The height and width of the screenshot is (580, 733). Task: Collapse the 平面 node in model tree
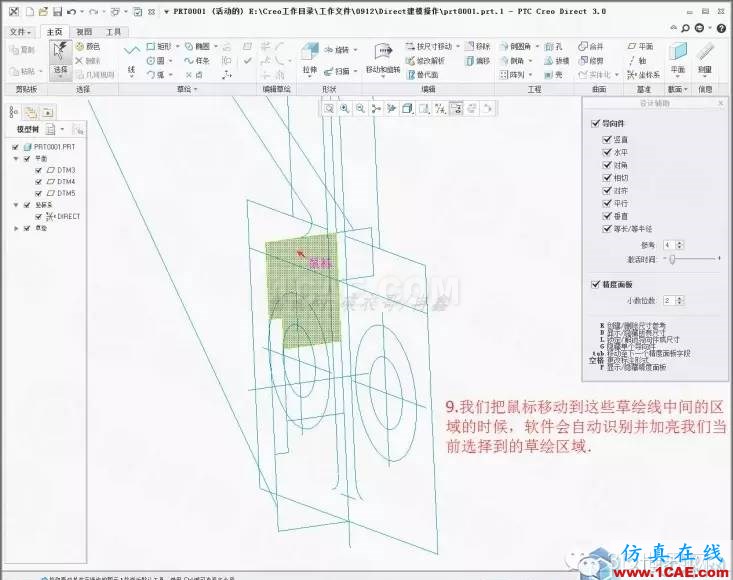[x=16, y=159]
